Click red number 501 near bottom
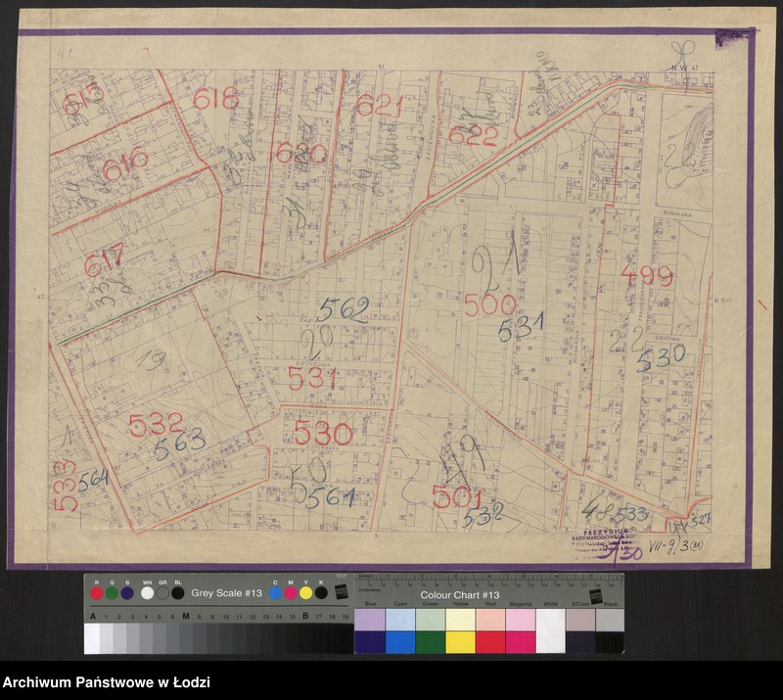The width and height of the screenshot is (783, 700). click(457, 497)
